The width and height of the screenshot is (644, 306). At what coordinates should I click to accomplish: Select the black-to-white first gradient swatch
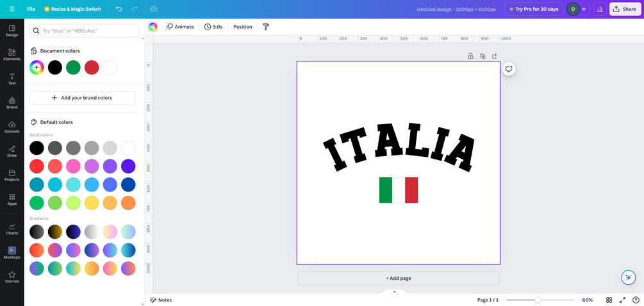click(37, 232)
